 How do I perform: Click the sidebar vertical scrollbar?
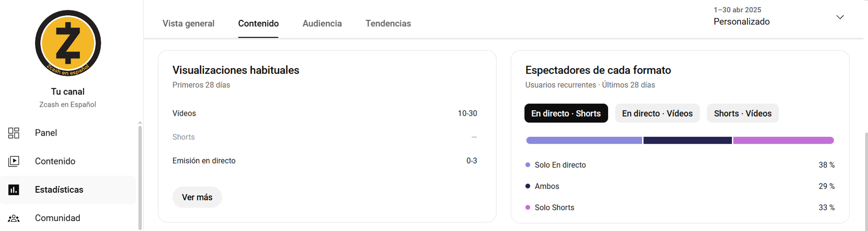140,177
